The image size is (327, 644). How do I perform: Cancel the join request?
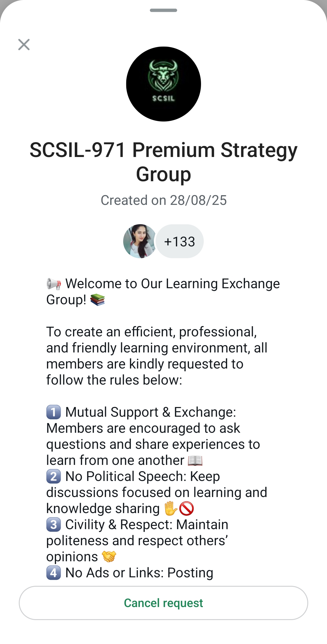[x=163, y=603]
